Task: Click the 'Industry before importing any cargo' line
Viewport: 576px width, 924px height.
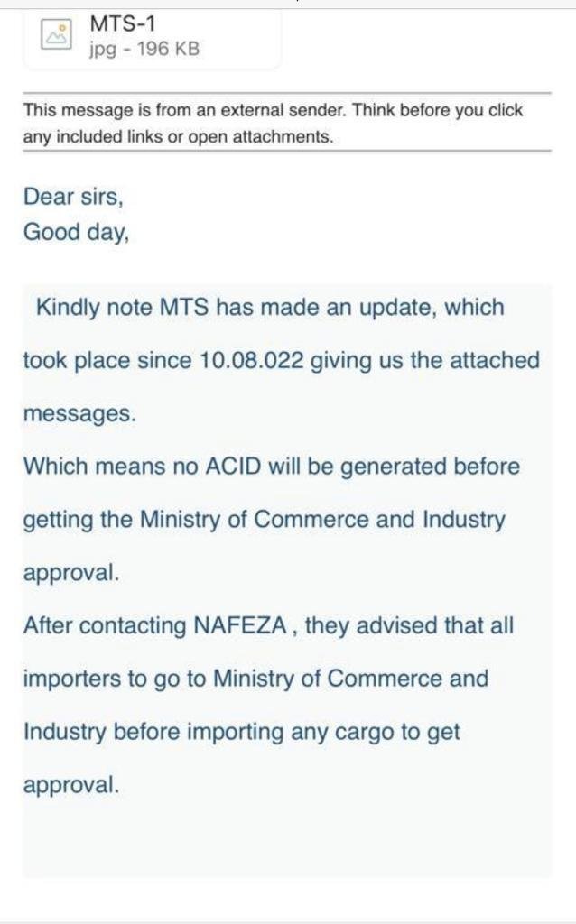Action: [x=241, y=732]
